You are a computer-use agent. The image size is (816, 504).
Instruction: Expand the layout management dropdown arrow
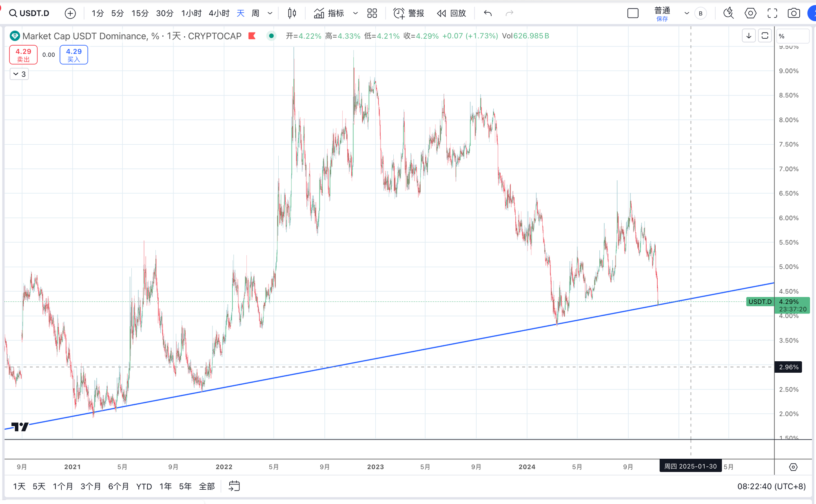(x=687, y=13)
